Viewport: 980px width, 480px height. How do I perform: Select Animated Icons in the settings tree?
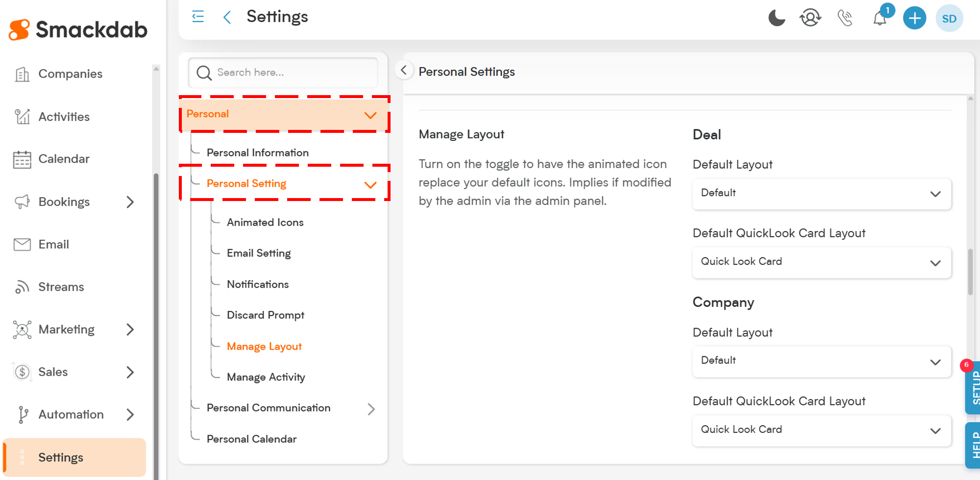coord(265,223)
